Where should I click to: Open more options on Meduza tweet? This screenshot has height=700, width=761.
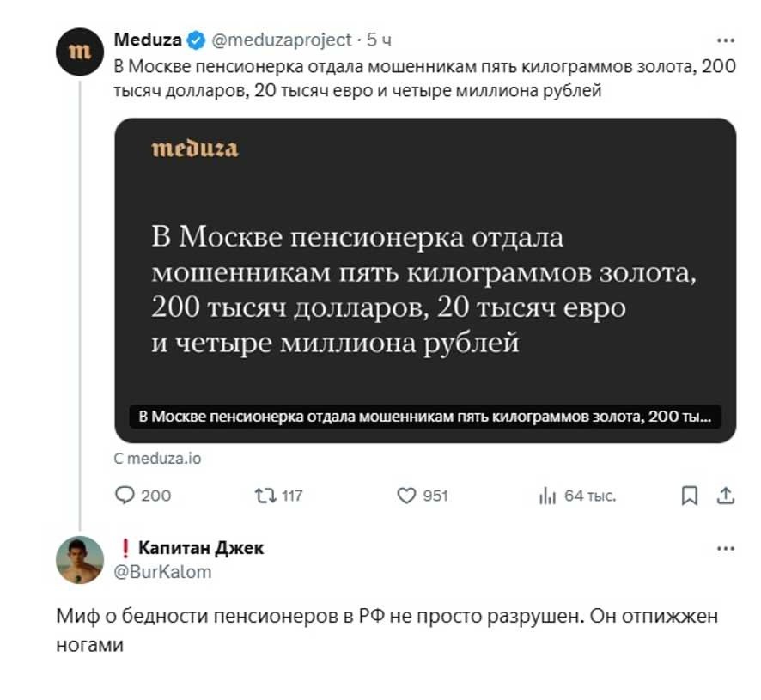coord(725,40)
